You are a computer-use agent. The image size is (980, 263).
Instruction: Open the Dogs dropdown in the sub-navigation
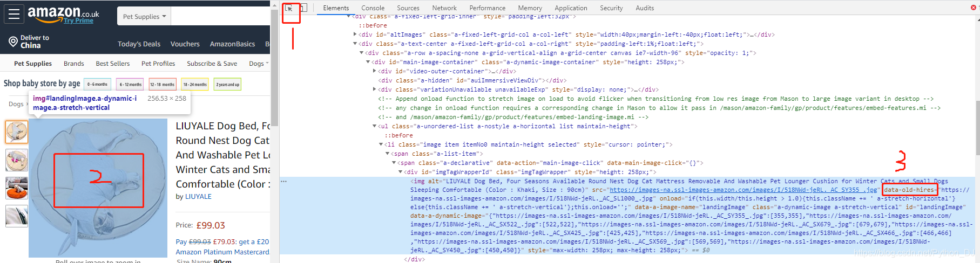click(259, 64)
